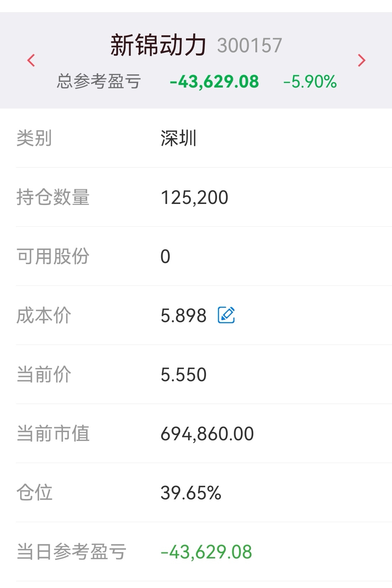Select the current price 5.550

[183, 375]
